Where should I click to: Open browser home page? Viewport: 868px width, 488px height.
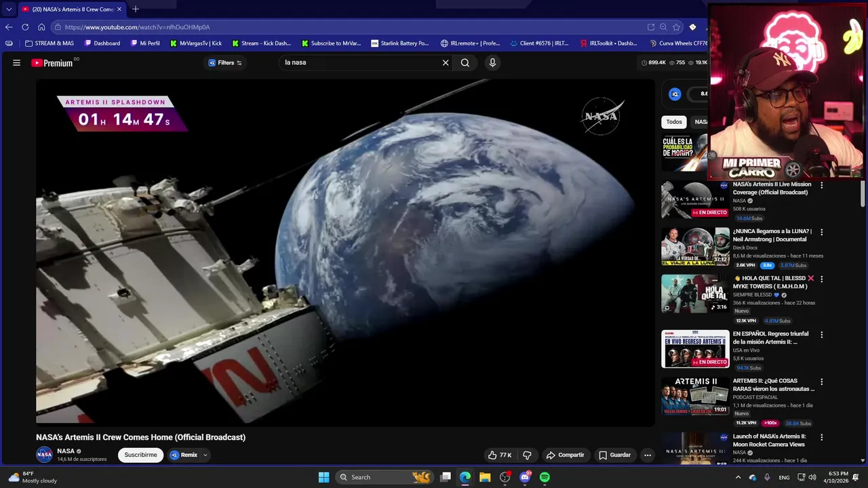[41, 27]
